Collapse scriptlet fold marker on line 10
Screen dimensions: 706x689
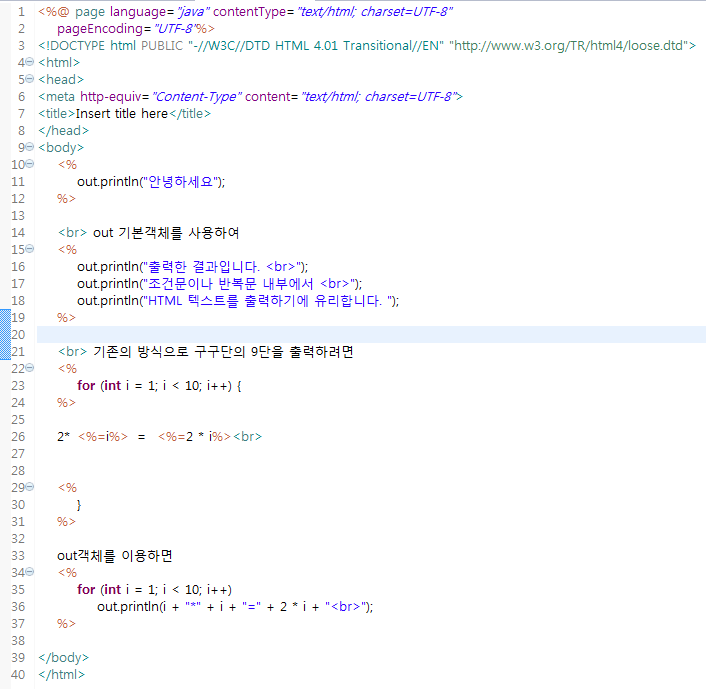click(x=29, y=163)
